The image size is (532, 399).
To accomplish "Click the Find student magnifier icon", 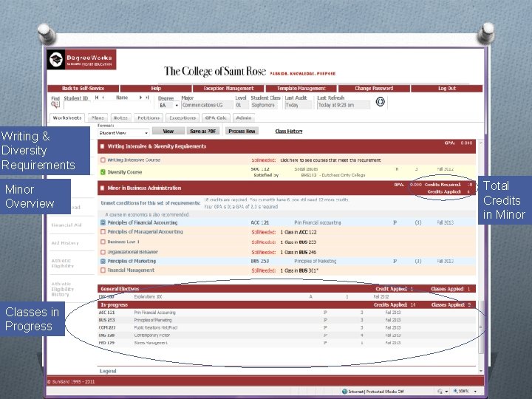I will [x=55, y=105].
